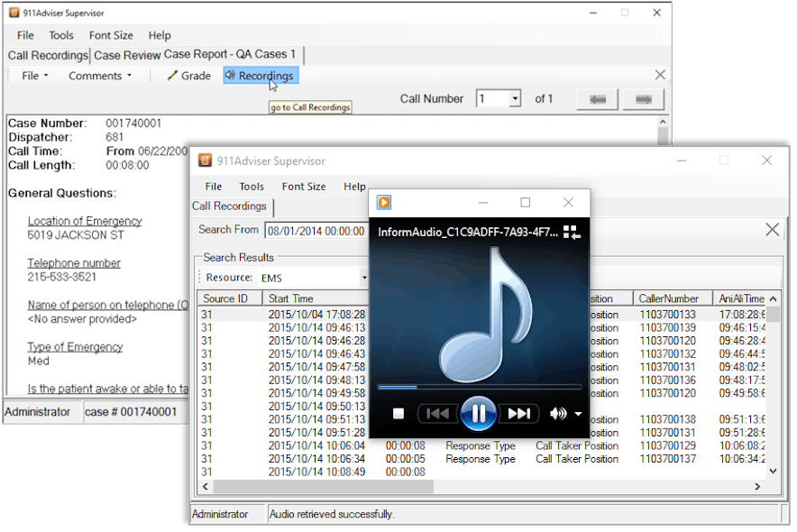Pause the currently playing audio
This screenshot has height=532, width=797.
point(479,412)
